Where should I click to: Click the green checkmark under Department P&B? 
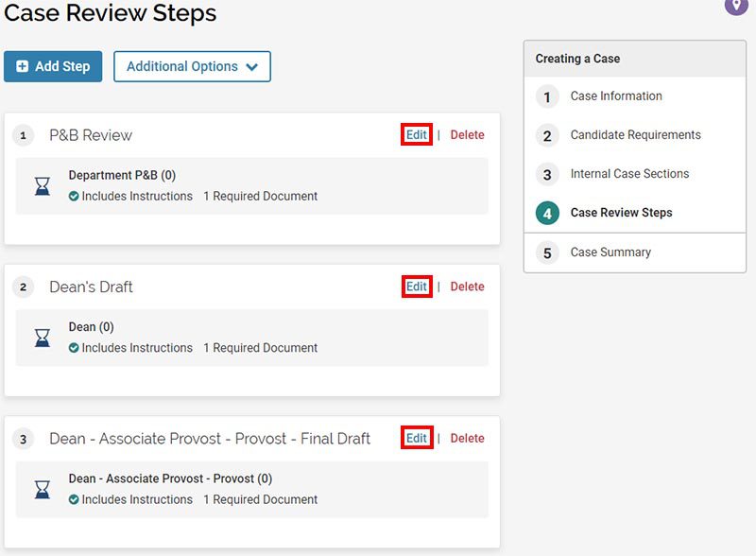[74, 196]
